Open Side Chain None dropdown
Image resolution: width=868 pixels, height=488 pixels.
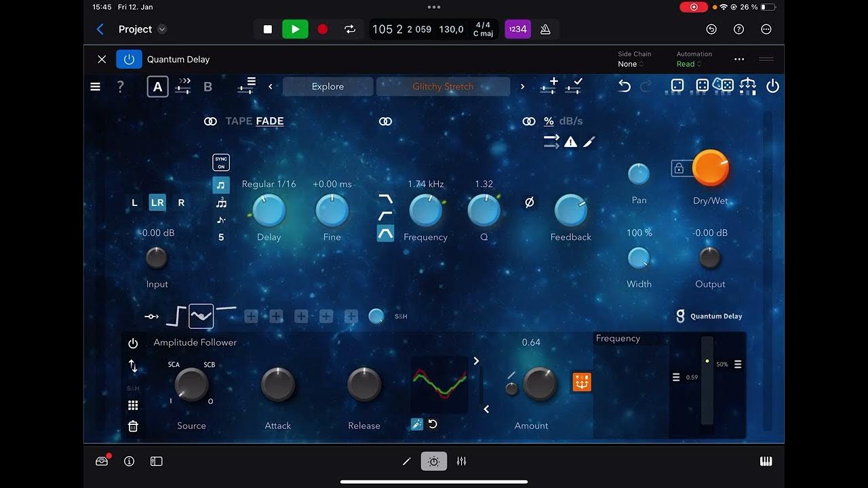(x=631, y=64)
